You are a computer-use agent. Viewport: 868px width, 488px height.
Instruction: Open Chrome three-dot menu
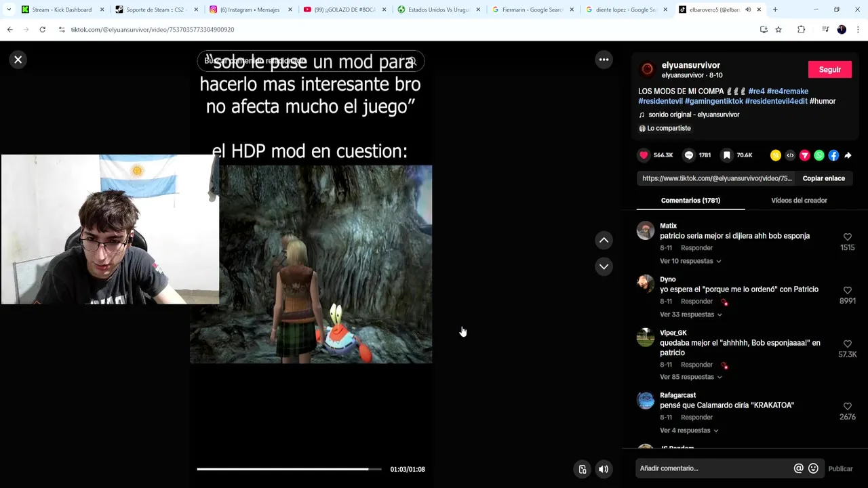click(x=858, y=30)
